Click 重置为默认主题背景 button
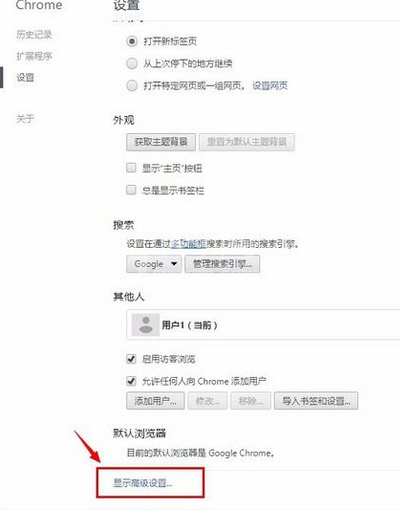Image resolution: width=400 pixels, height=511 pixels. pos(247,142)
